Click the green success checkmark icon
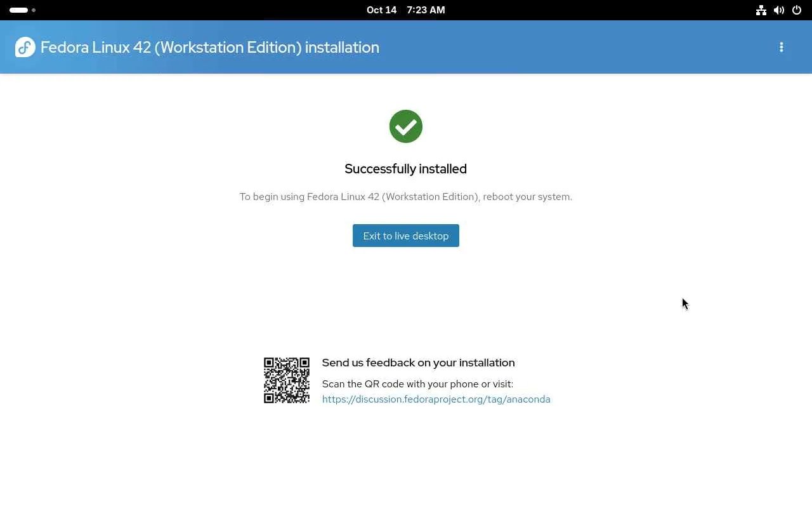The width and height of the screenshot is (812, 508). tap(406, 126)
